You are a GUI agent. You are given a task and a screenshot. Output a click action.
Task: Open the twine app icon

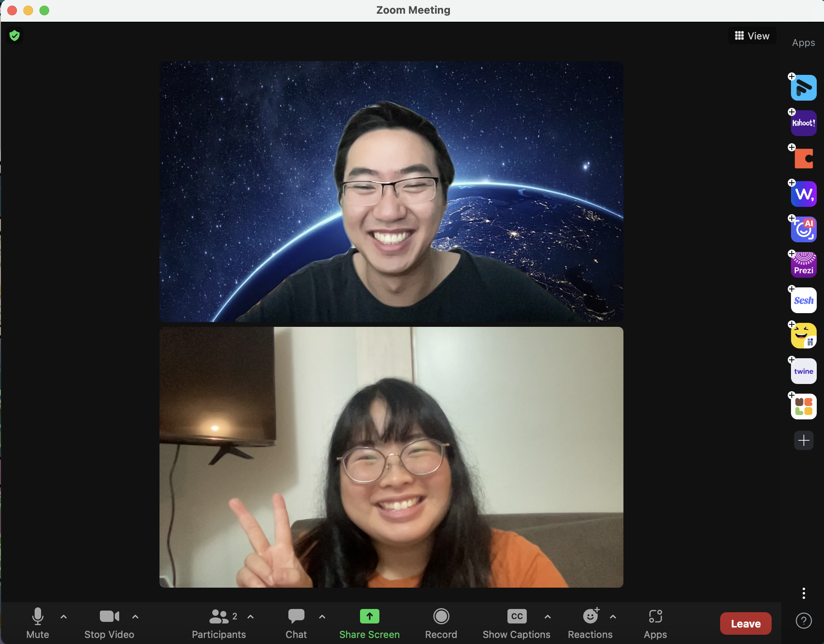click(x=803, y=371)
